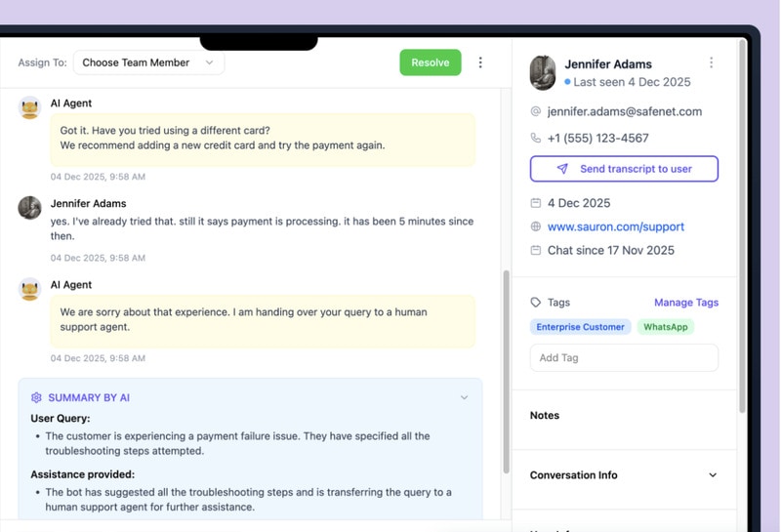The width and height of the screenshot is (781, 532).
Task: Click Jennifer Adams profile avatar in sidebar
Action: (x=543, y=72)
